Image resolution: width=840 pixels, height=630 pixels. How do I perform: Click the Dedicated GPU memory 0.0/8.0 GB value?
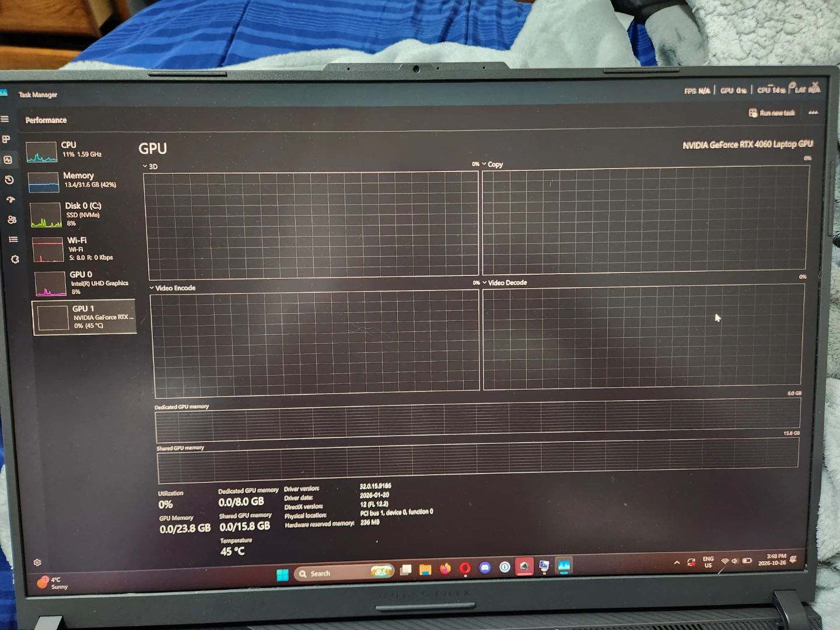241,502
